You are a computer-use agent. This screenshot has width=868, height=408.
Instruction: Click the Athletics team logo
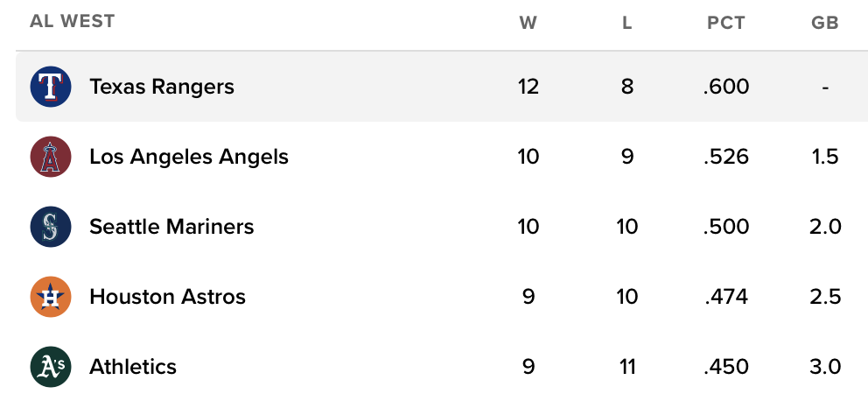coord(51,367)
